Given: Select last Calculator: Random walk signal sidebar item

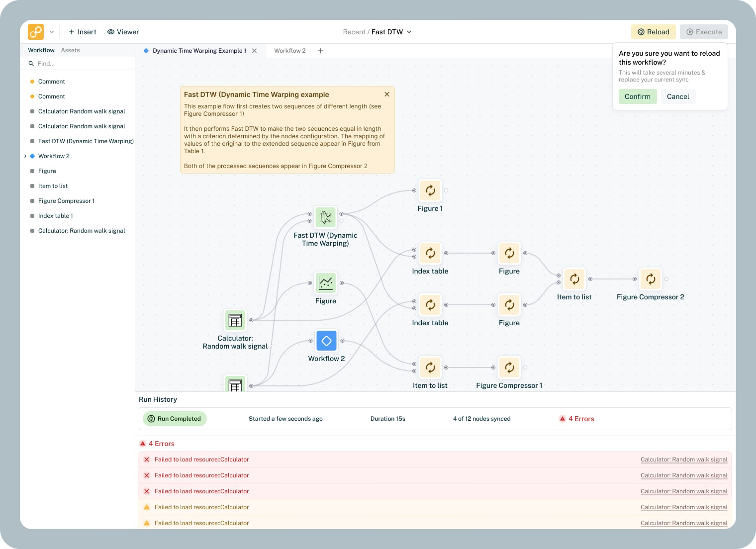Looking at the screenshot, I should coord(78,231).
